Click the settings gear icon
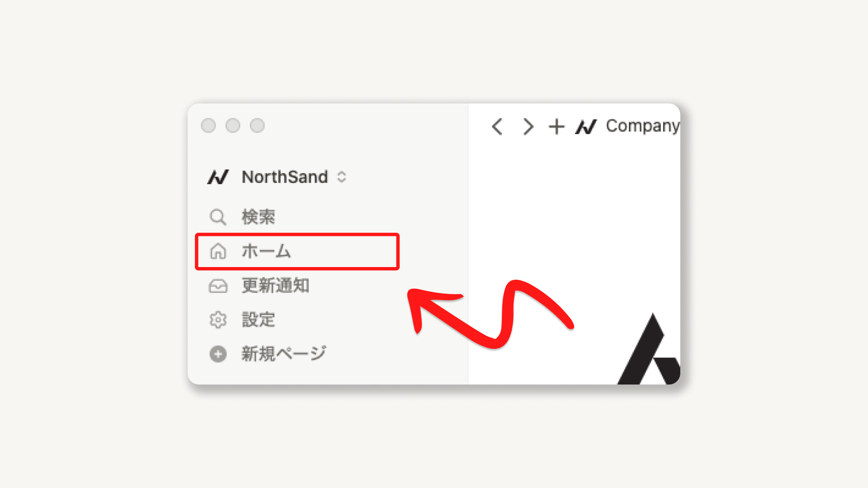The image size is (868, 488). 218,320
